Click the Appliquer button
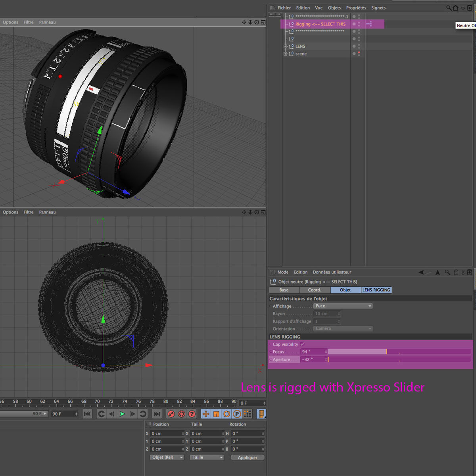476x476 pixels. [248, 457]
